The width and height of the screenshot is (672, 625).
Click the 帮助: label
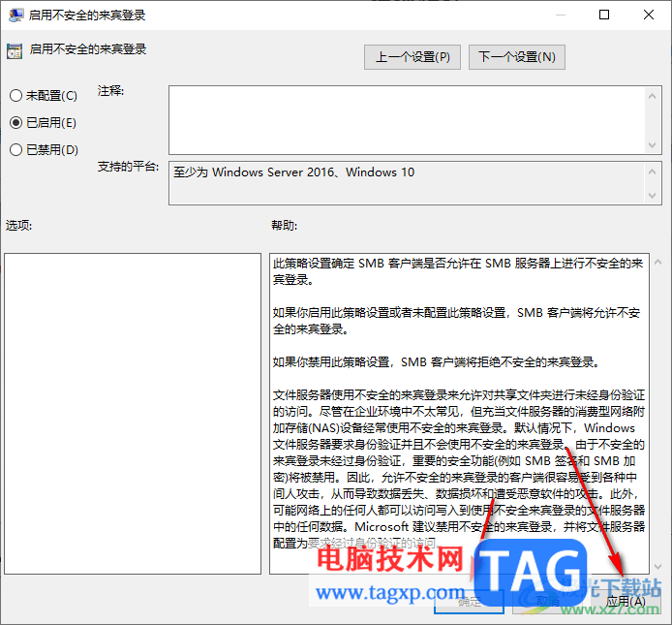[x=285, y=225]
